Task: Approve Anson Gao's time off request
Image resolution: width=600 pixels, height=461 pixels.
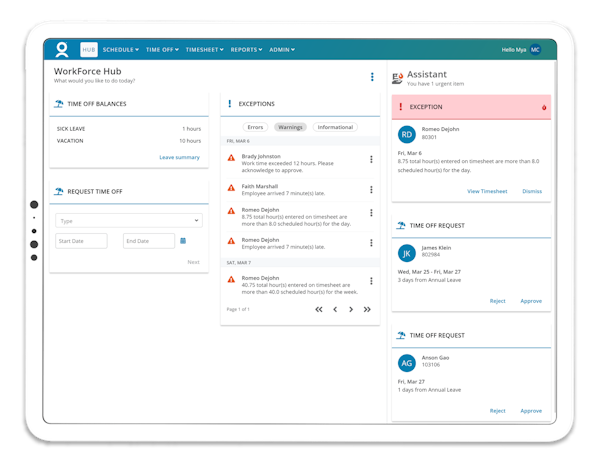Action: click(x=531, y=411)
